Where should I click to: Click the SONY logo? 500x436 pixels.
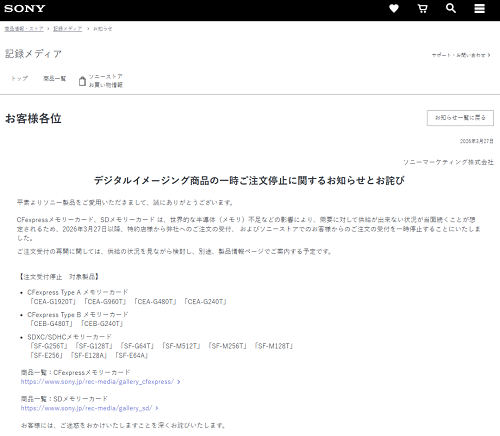click(x=24, y=8)
